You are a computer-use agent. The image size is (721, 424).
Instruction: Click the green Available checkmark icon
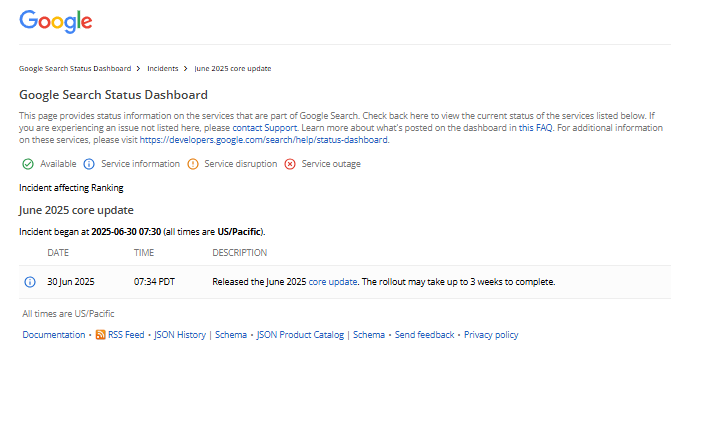coord(28,164)
